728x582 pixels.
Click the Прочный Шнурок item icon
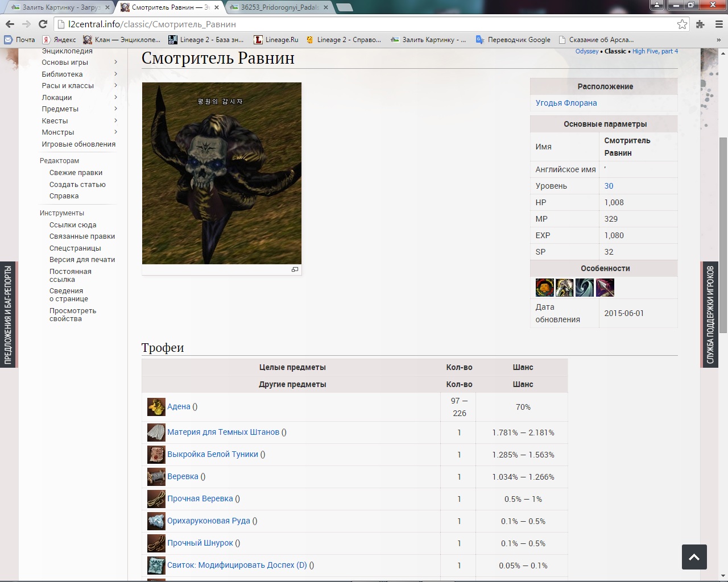pyautogui.click(x=156, y=543)
